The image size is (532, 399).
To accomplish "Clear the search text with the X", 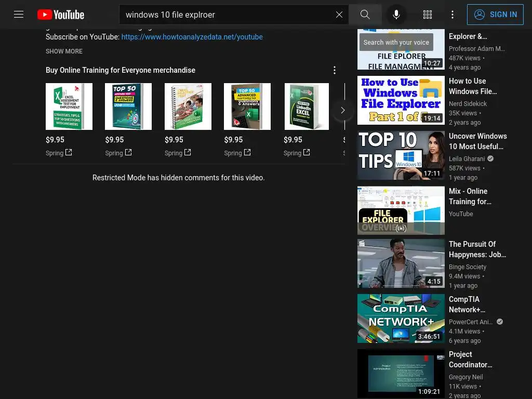I will coord(339,15).
